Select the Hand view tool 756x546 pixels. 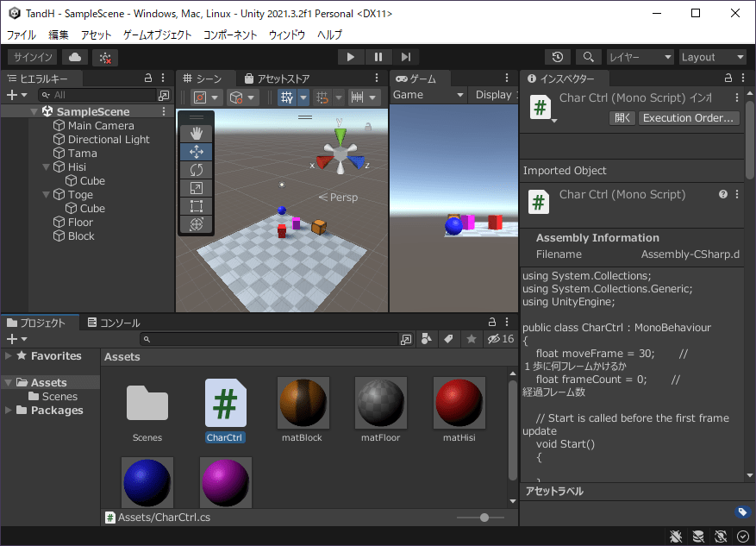tap(197, 134)
